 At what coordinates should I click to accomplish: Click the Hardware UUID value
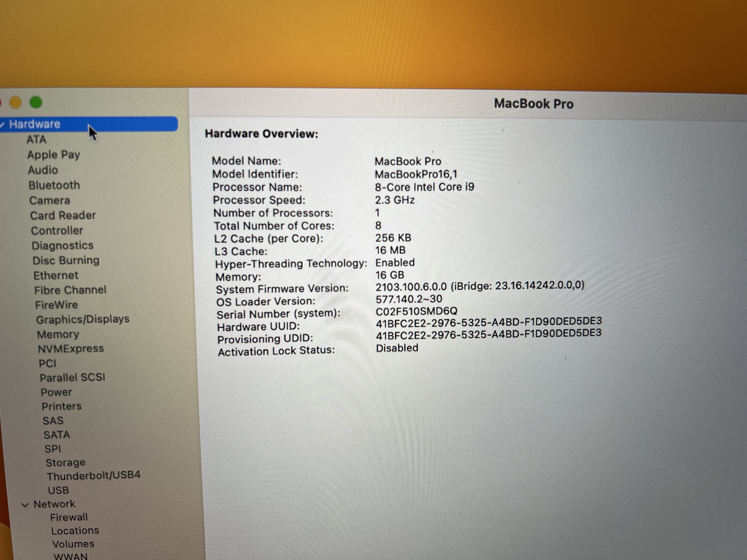(x=489, y=322)
